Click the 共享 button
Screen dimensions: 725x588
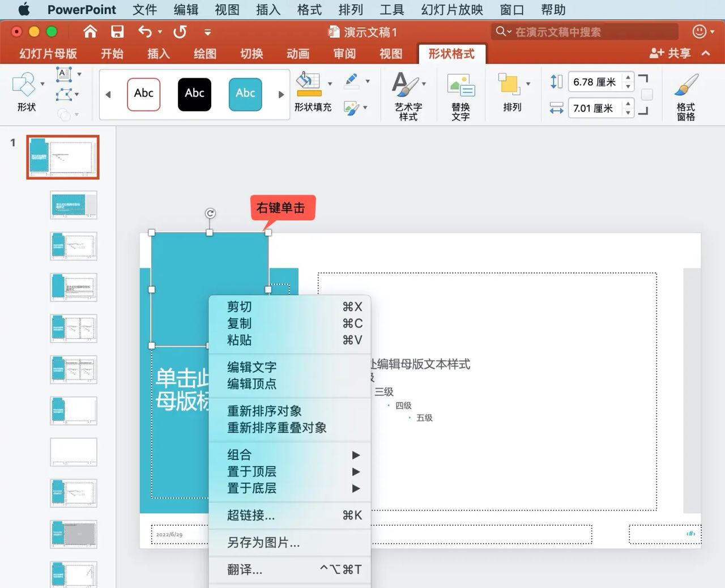pyautogui.click(x=671, y=53)
